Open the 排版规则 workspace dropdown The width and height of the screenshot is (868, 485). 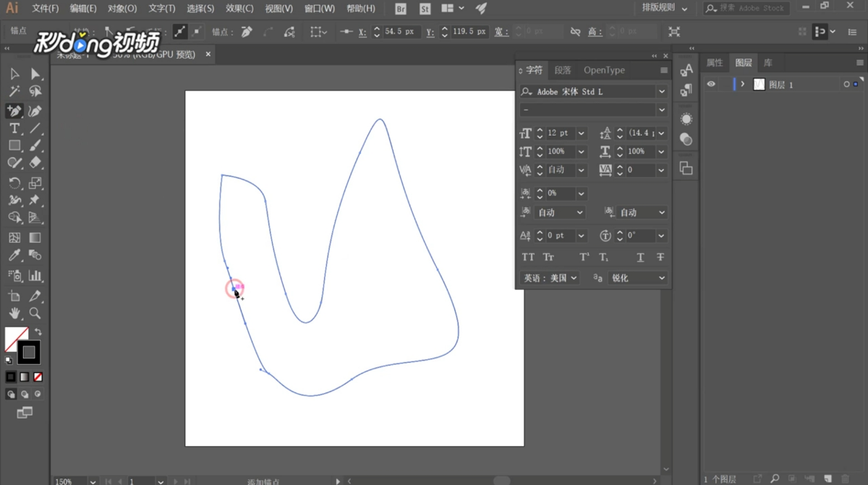(664, 8)
